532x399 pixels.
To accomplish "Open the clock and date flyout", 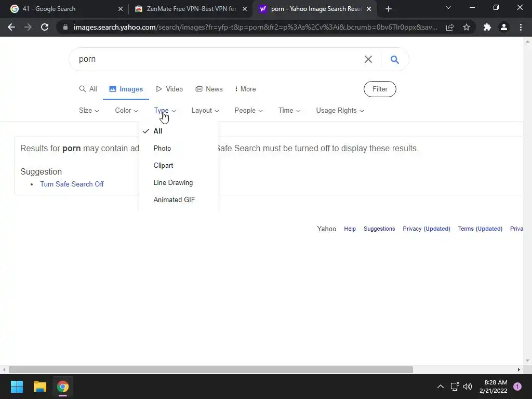I will (493, 387).
